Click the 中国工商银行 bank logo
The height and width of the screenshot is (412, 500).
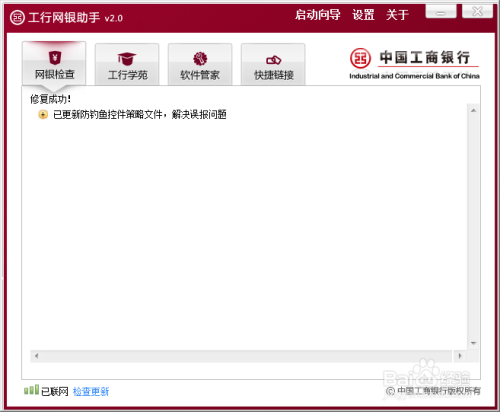click(x=414, y=64)
